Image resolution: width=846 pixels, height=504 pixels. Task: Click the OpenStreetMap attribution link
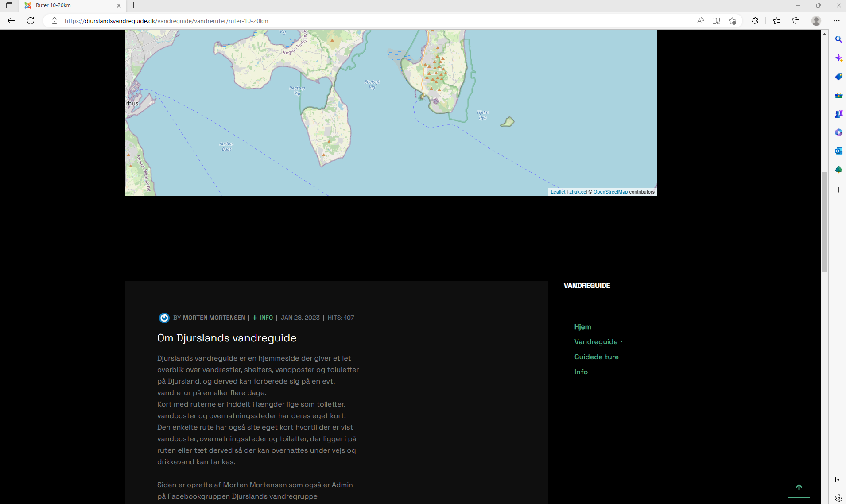point(610,192)
